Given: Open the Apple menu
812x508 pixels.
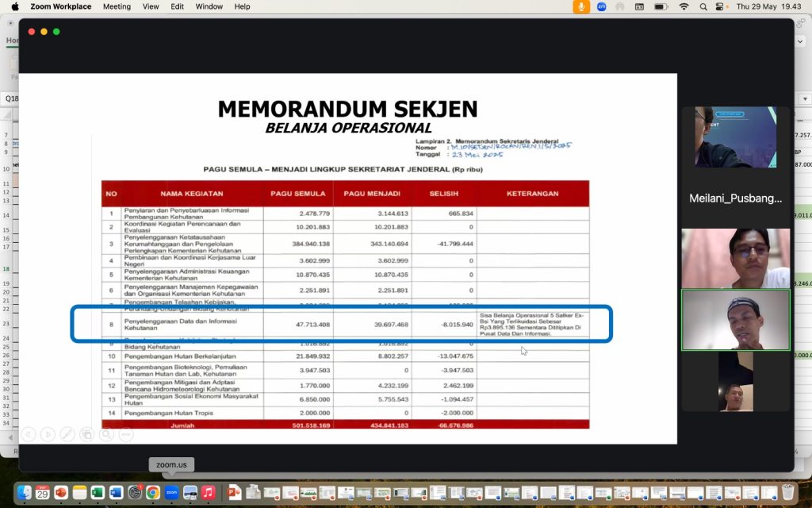Looking at the screenshot, I should tap(14, 6).
